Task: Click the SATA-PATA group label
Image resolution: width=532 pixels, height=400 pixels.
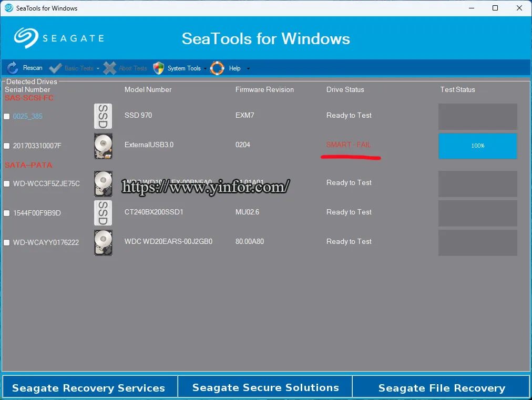Action: 28,165
